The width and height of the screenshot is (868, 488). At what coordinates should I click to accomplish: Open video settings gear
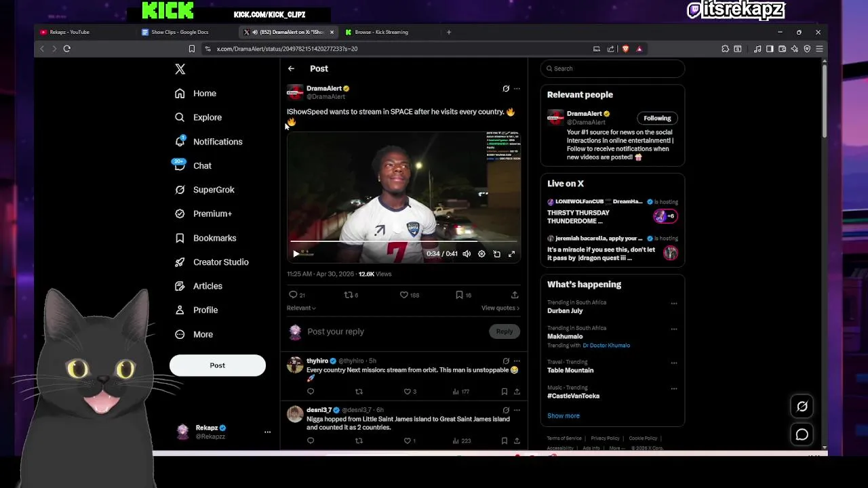click(481, 253)
